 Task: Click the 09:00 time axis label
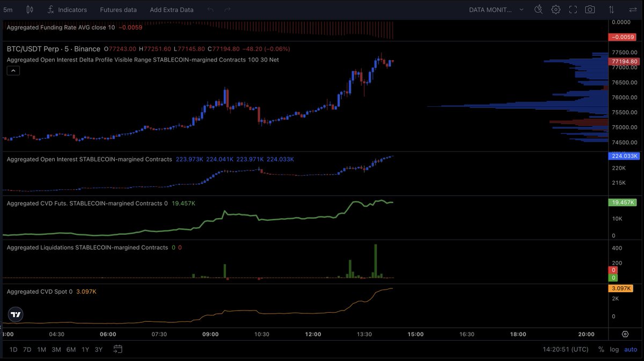click(x=210, y=334)
